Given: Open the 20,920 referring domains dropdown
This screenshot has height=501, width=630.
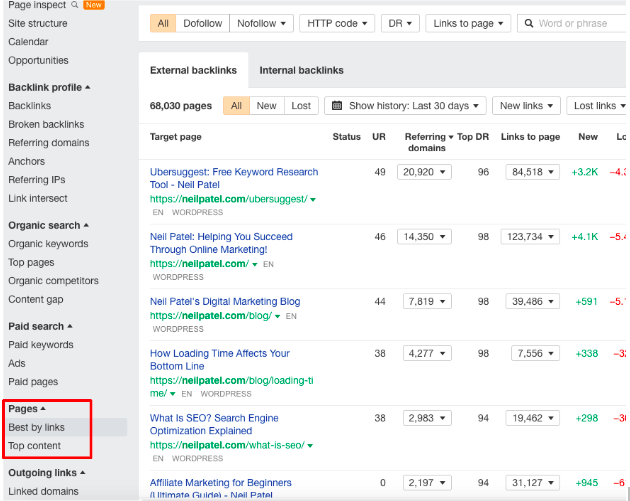Looking at the screenshot, I should (x=424, y=172).
